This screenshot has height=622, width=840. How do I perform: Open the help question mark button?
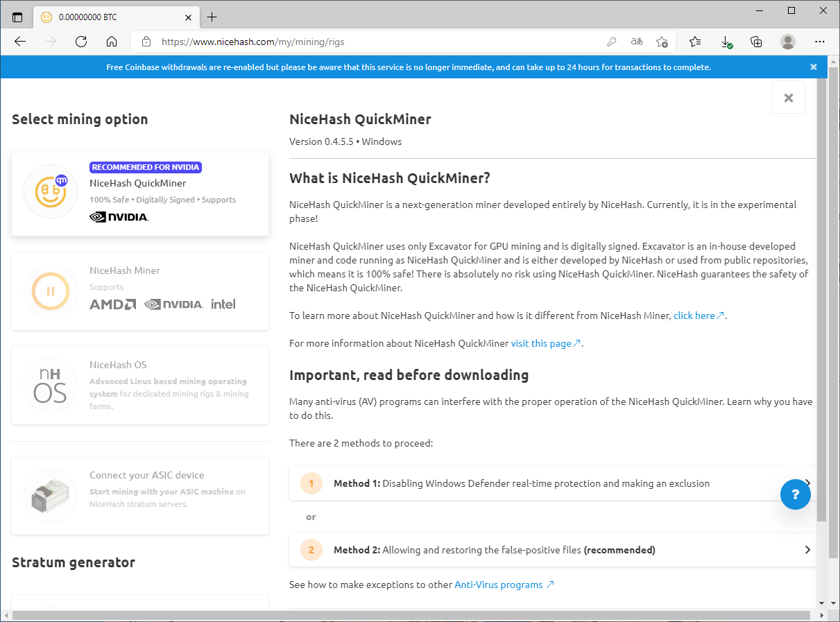796,494
